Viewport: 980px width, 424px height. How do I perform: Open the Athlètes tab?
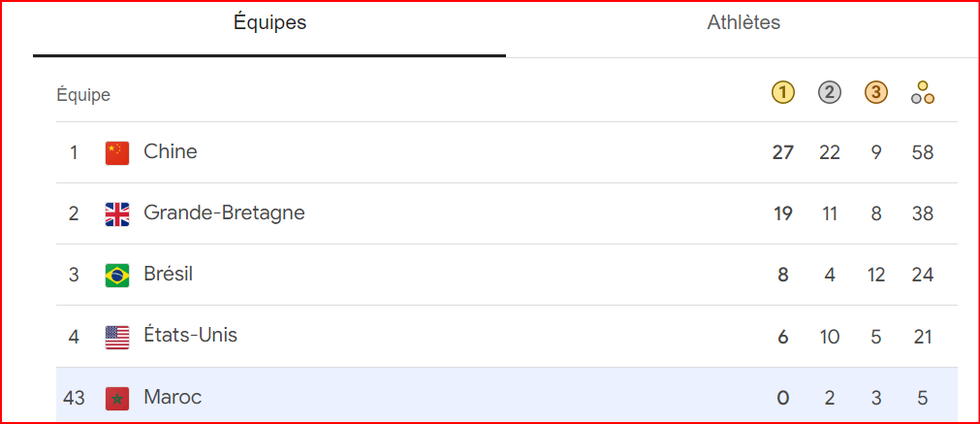coord(743,23)
